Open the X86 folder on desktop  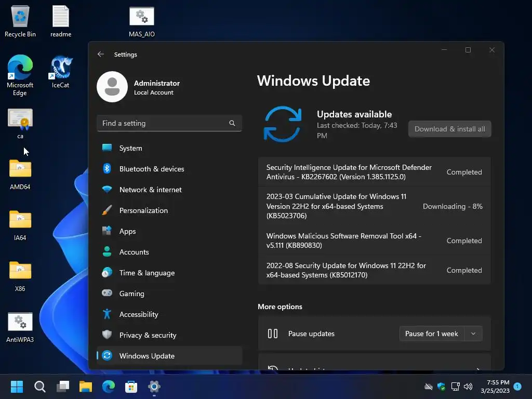coord(20,276)
